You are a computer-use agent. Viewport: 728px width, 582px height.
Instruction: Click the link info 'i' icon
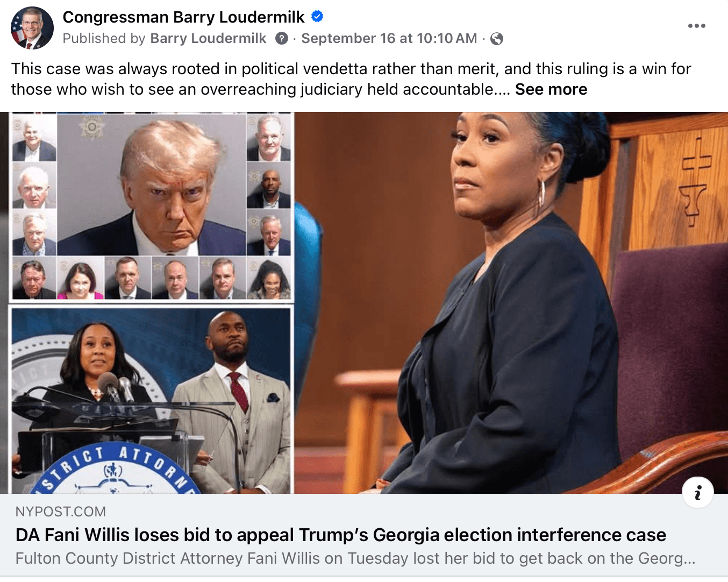coord(698,492)
